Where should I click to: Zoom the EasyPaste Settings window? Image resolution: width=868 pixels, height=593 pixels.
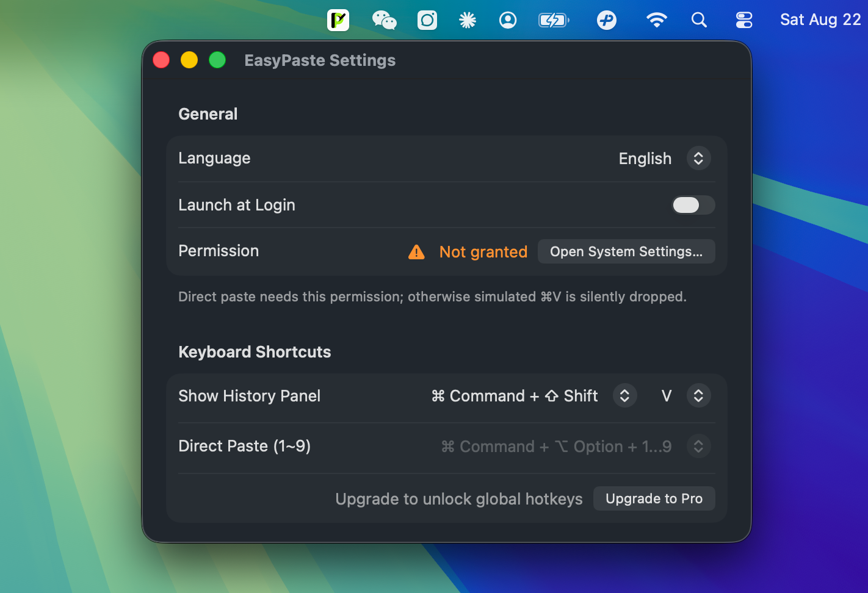(x=217, y=60)
